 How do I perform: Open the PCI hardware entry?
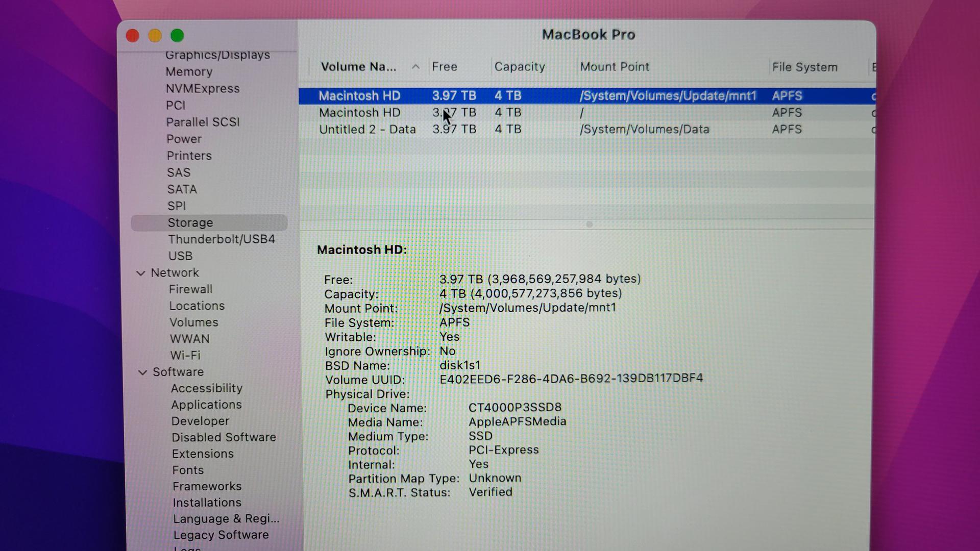(176, 106)
